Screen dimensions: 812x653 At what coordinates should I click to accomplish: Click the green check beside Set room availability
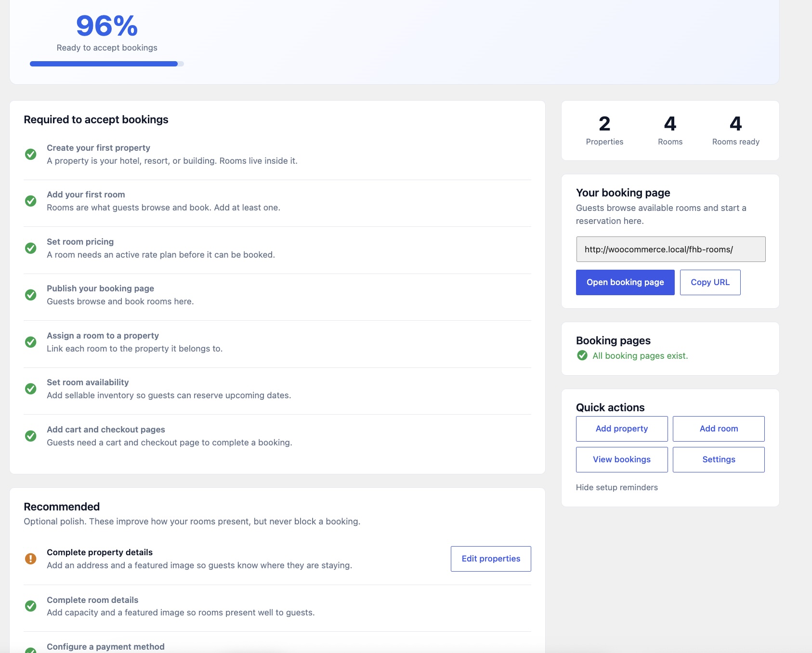[x=30, y=389]
